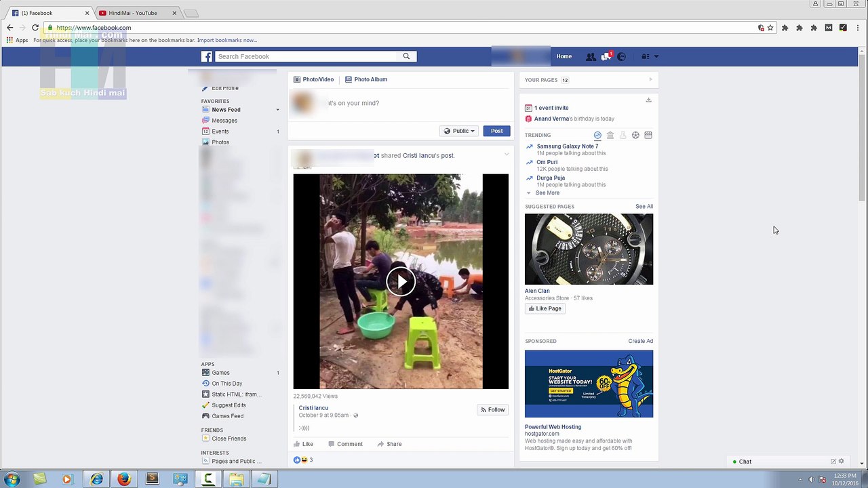Open Firefox from taskbar
The width and height of the screenshot is (868, 488).
pos(124,479)
